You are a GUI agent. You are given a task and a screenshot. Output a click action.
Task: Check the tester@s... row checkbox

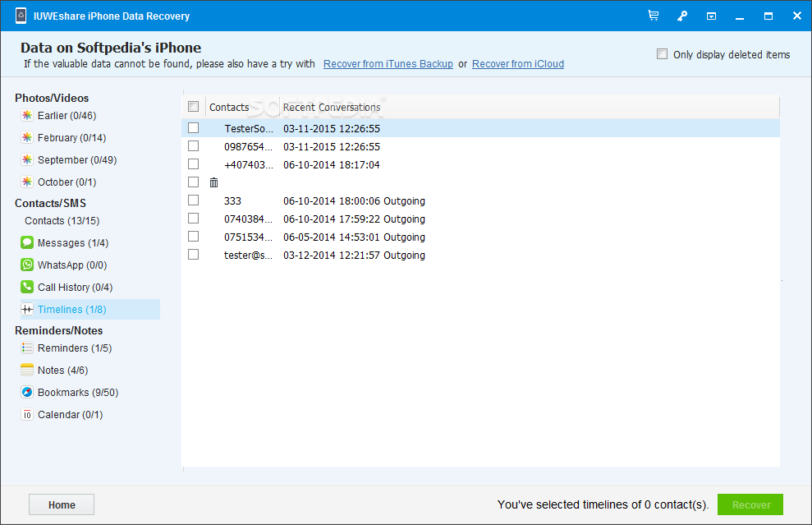(193, 255)
